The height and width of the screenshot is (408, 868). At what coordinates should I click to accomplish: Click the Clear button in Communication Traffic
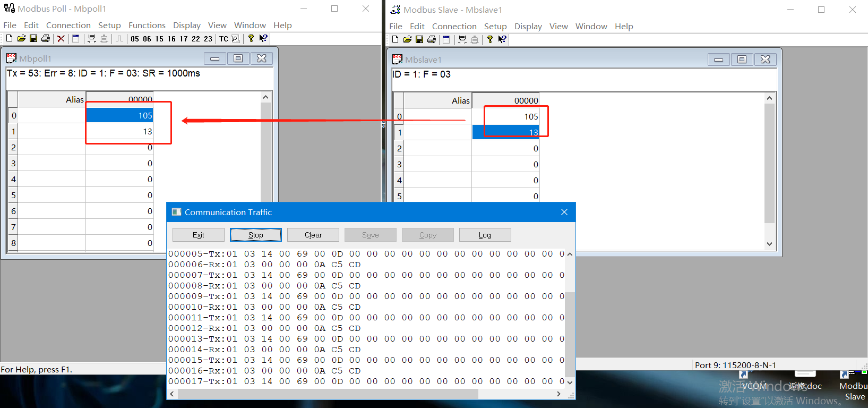313,235
